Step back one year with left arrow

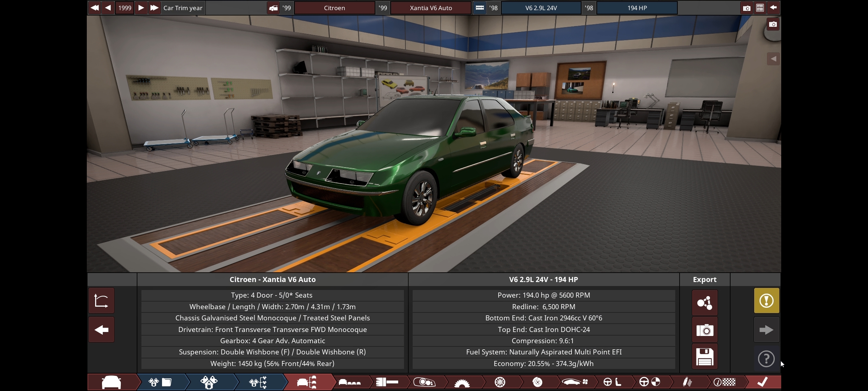[x=108, y=8]
